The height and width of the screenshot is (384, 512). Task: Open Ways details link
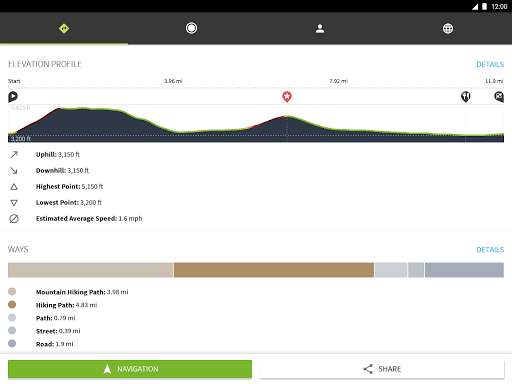(x=490, y=250)
